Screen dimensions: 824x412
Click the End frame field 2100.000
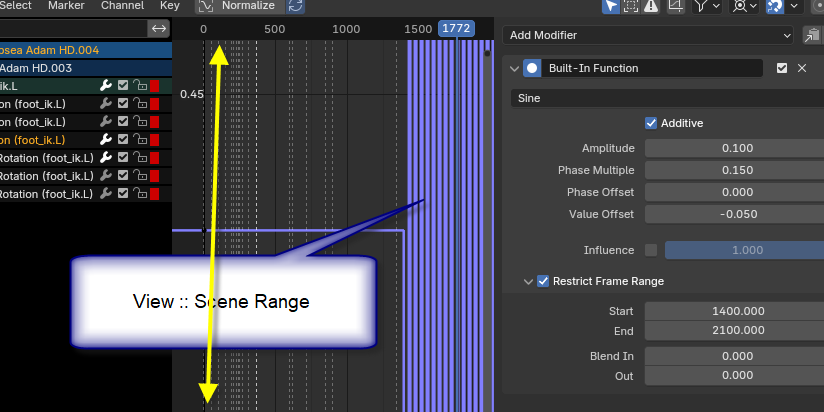735,331
